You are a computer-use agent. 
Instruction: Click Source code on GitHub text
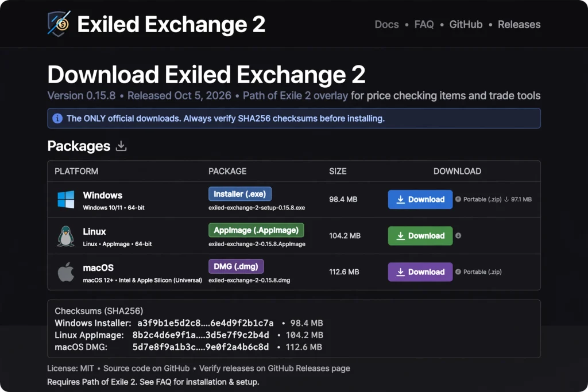tap(146, 368)
